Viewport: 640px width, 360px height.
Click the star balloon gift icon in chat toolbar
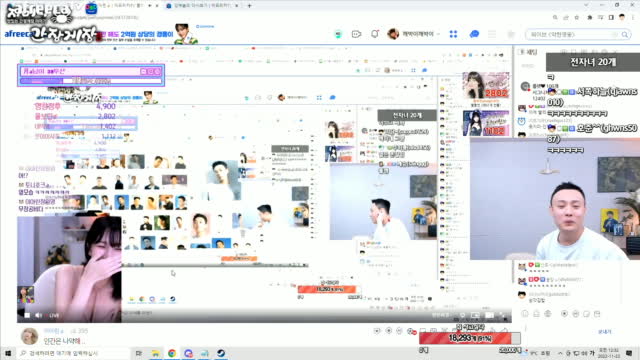pos(564,313)
